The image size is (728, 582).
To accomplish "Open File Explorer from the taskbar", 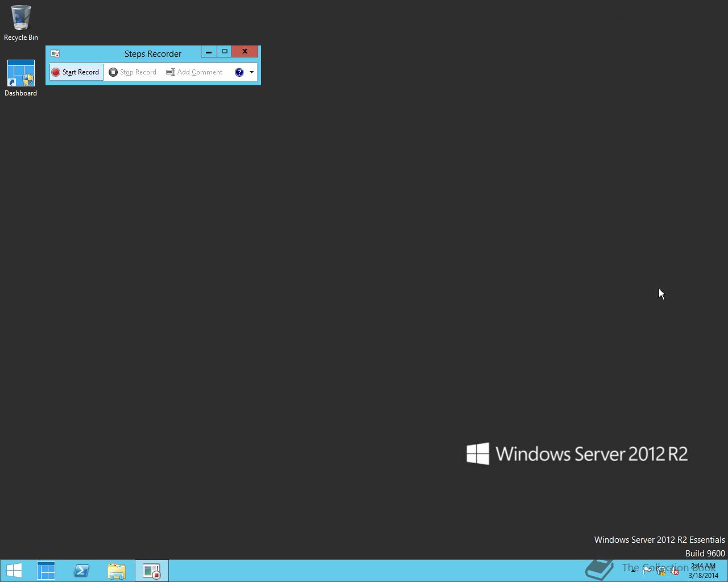I will pos(117,571).
